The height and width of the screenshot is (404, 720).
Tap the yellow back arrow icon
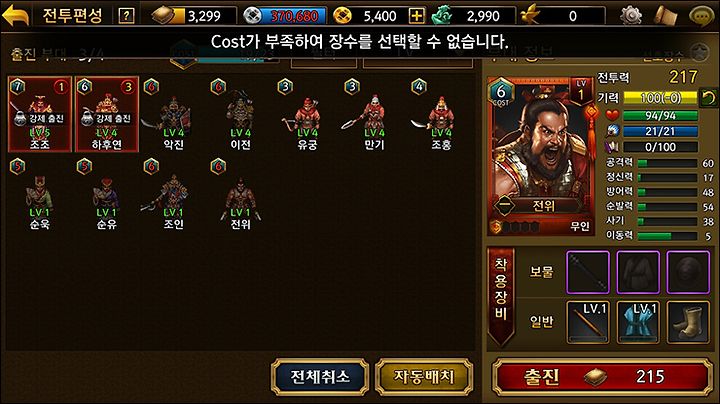pos(16,15)
